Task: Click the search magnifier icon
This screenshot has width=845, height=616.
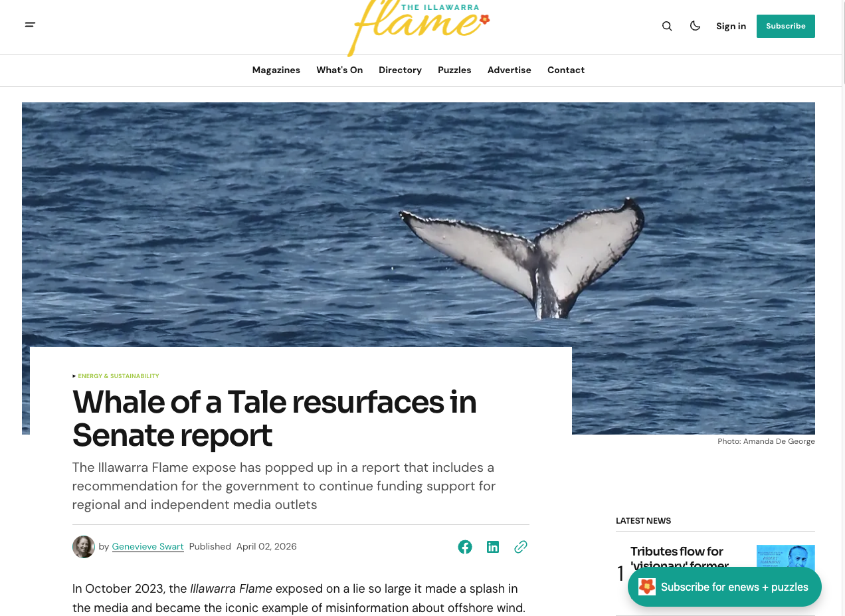Action: click(667, 26)
